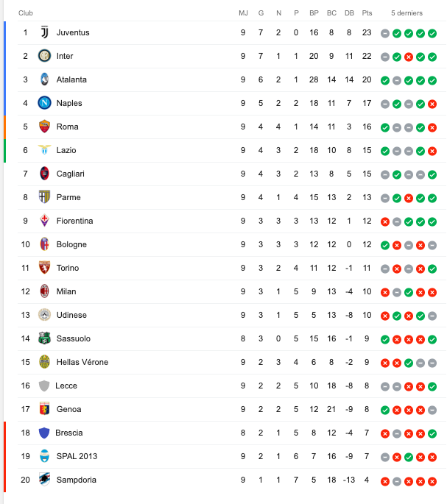The image size is (447, 504).
Task: Open the Lazio team page link
Action: click(x=66, y=150)
